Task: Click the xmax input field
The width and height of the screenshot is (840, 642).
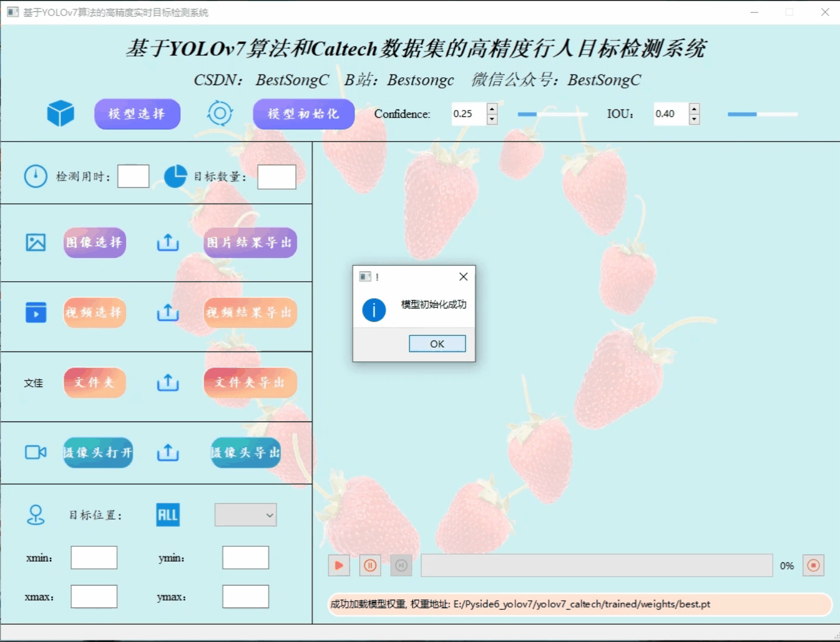Action: click(x=94, y=596)
